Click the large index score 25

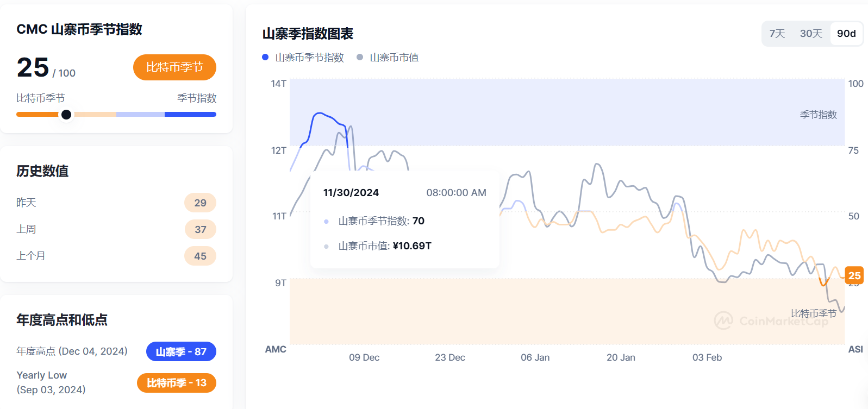coord(33,68)
